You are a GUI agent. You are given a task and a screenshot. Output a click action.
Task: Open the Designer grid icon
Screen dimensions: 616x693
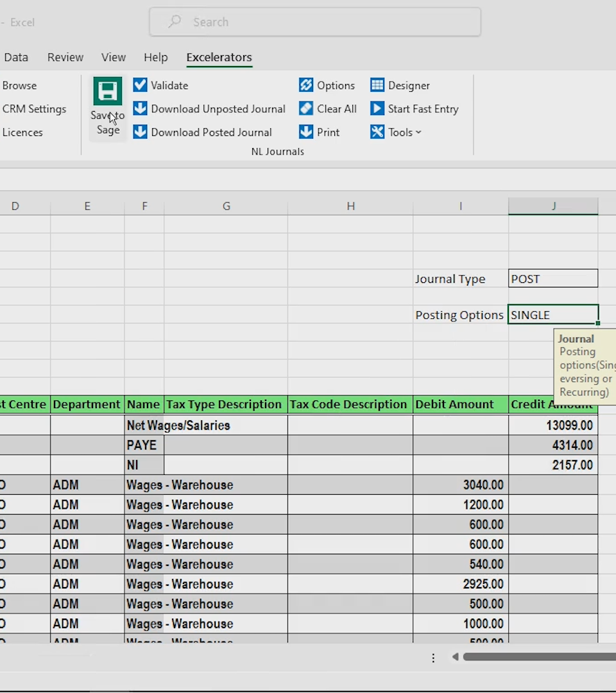click(377, 85)
